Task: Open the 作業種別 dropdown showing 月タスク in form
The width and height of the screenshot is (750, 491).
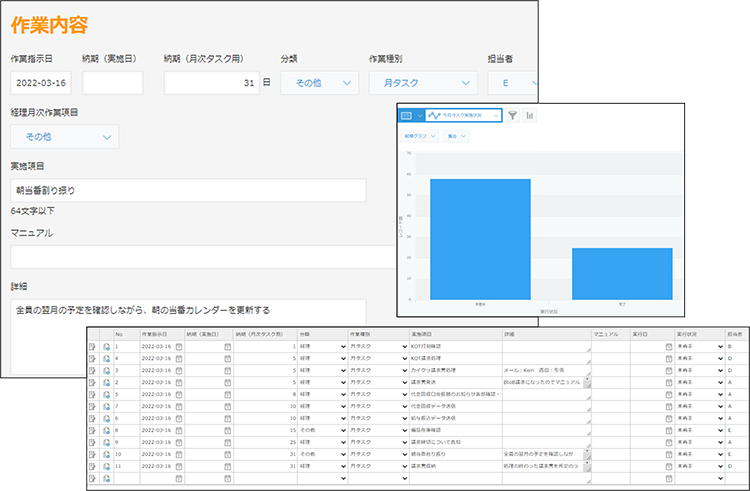Action: 423,83
